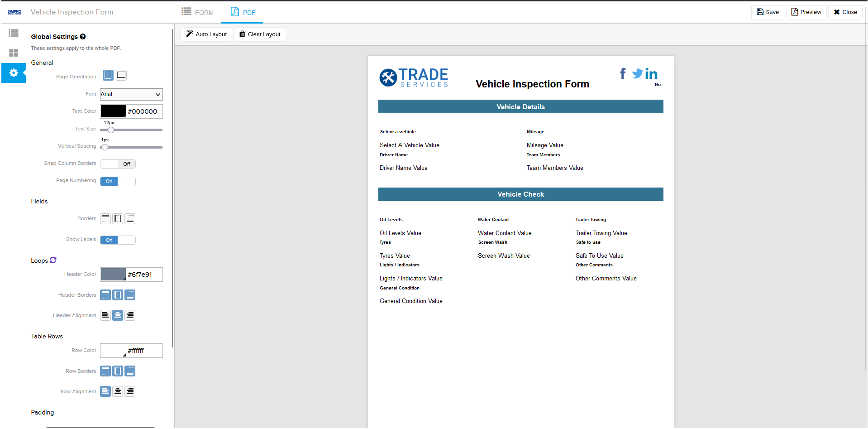Disable the Show Labels toggle
The image size is (868, 429).
(118, 240)
